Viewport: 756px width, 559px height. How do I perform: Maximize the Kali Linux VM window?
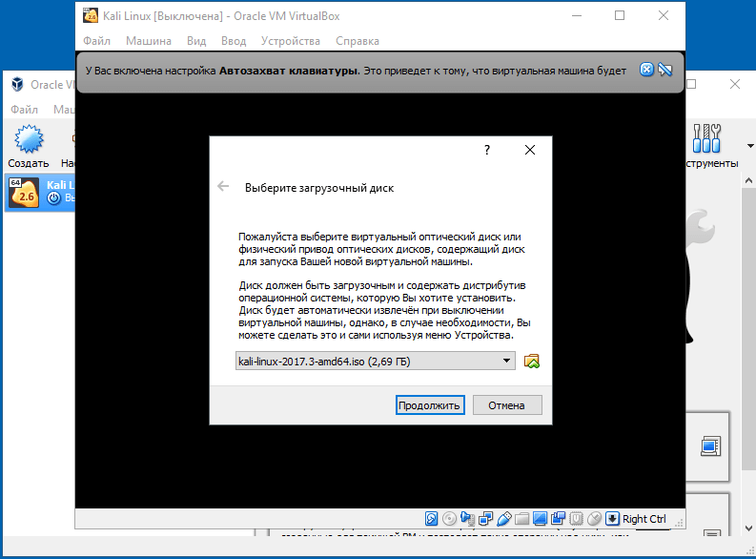pos(620,15)
